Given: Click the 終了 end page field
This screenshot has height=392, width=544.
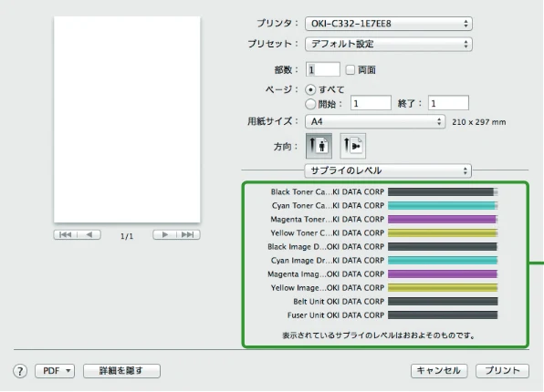Looking at the screenshot, I should point(448,103).
